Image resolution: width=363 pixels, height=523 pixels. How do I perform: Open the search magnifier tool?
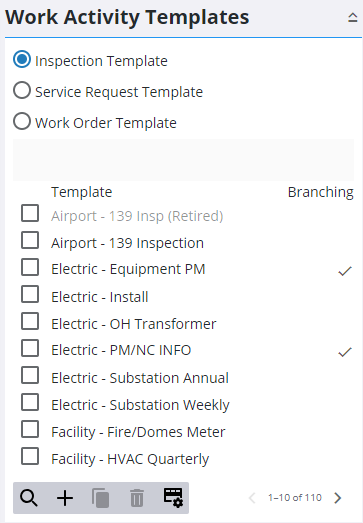[x=29, y=498]
